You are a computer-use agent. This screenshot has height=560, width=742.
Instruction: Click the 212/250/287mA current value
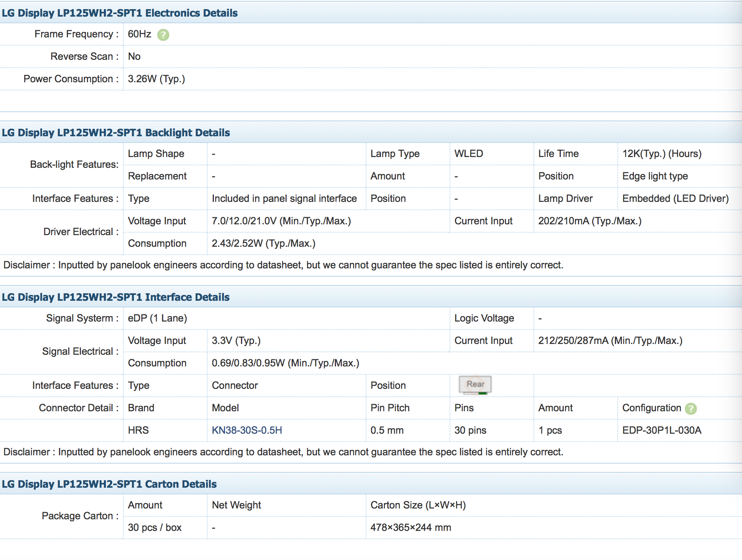point(610,341)
